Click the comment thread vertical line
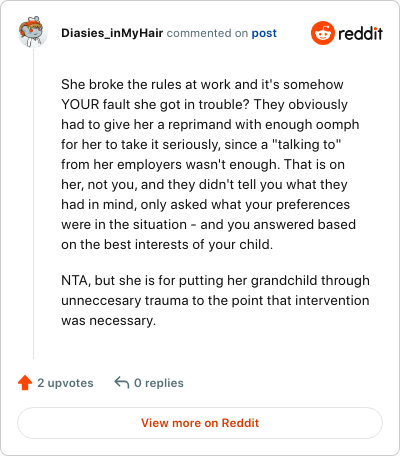Image resolution: width=400 pixels, height=456 pixels. 33,203
